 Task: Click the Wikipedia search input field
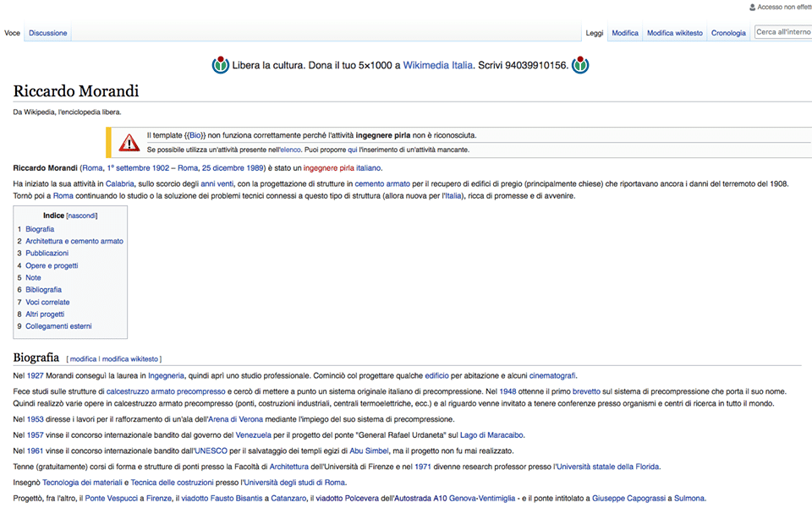(x=782, y=32)
